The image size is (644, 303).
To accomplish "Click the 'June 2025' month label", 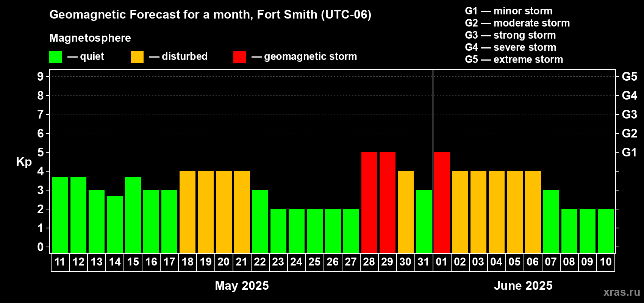I will coord(523,286).
